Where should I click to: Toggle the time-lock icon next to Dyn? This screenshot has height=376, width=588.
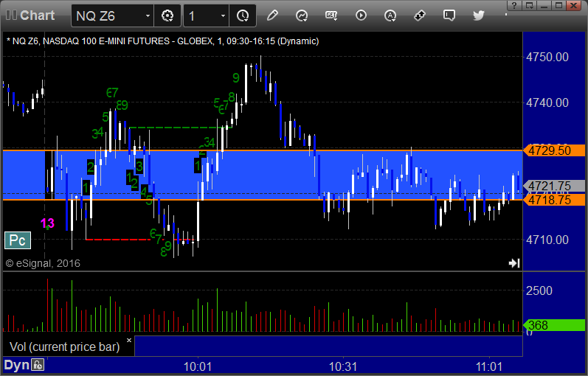pos(38,365)
